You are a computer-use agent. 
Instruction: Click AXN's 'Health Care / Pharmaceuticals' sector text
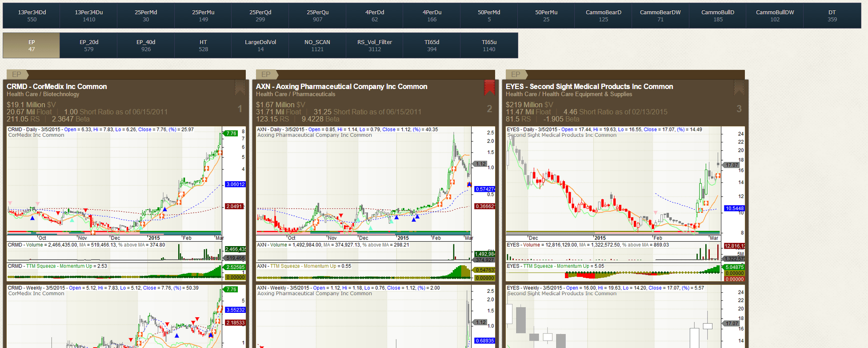pos(296,94)
